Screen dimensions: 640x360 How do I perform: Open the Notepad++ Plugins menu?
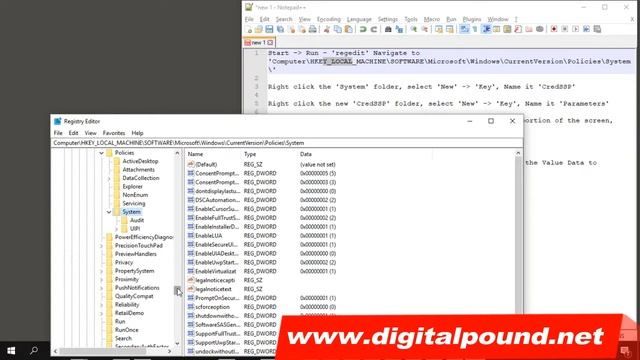point(472,19)
